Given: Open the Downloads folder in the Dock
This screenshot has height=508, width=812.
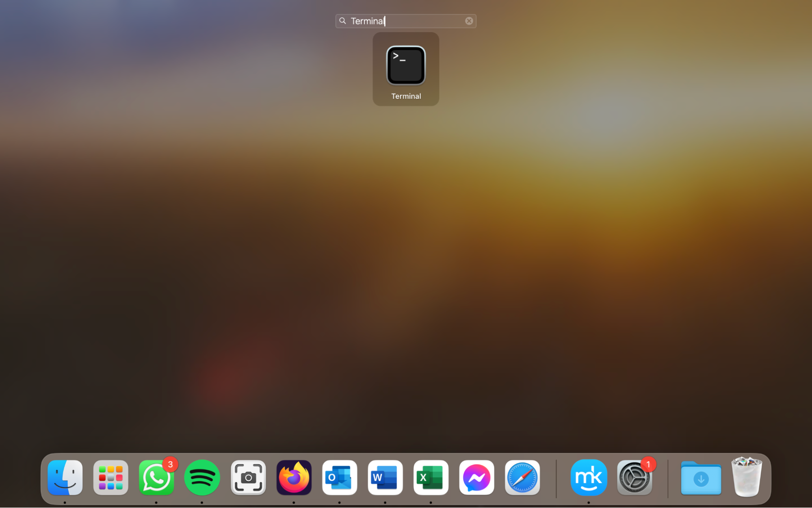Looking at the screenshot, I should pyautogui.click(x=701, y=478).
